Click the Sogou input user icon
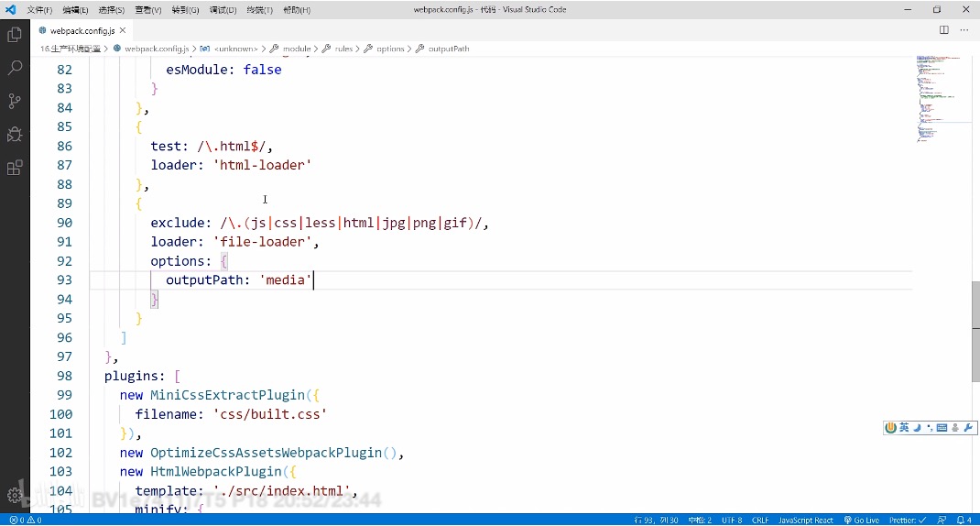 955,428
